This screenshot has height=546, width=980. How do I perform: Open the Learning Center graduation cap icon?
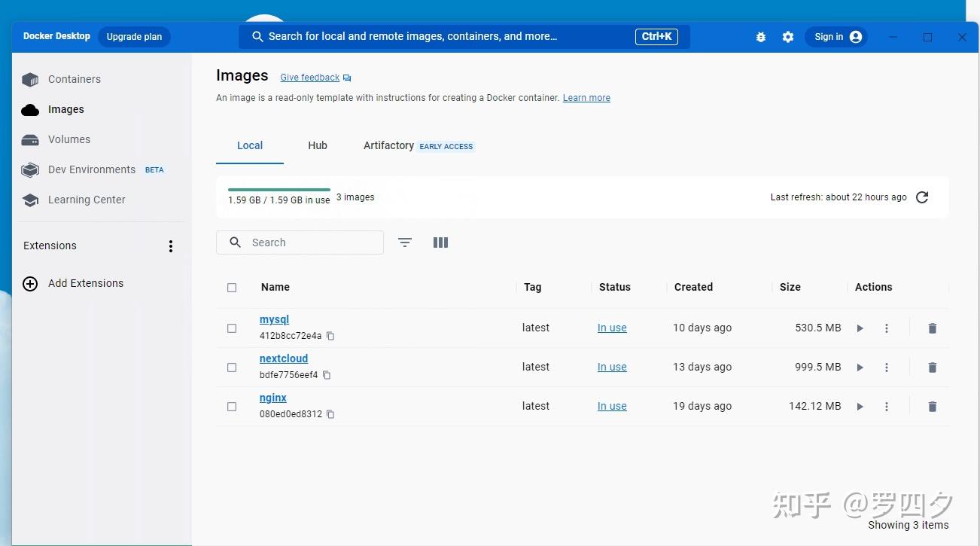[x=30, y=200]
